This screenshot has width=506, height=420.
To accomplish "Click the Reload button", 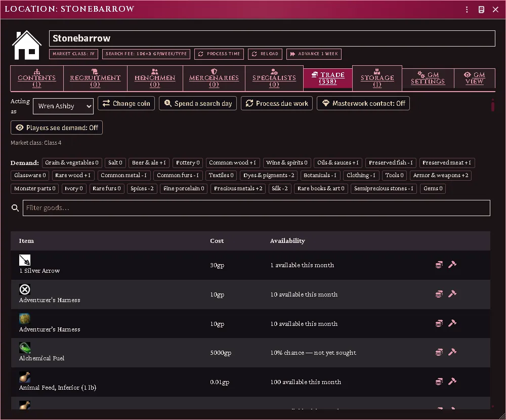I will click(265, 54).
